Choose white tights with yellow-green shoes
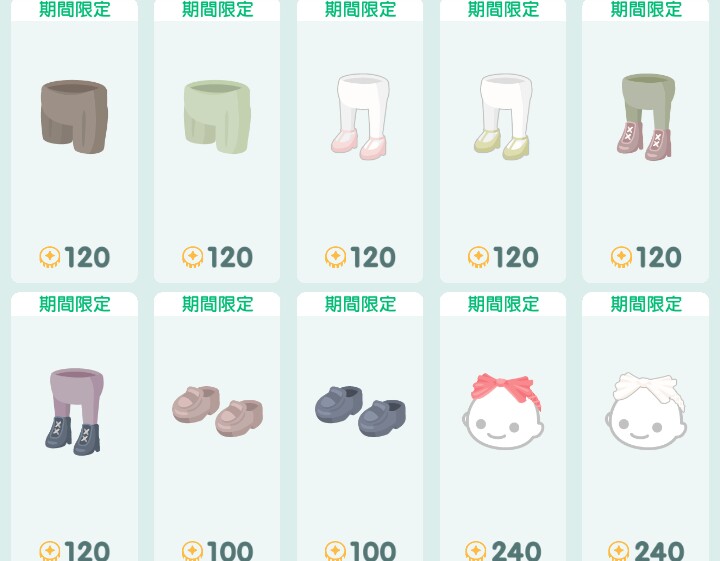Image resolution: width=720 pixels, height=561 pixels. click(503, 117)
